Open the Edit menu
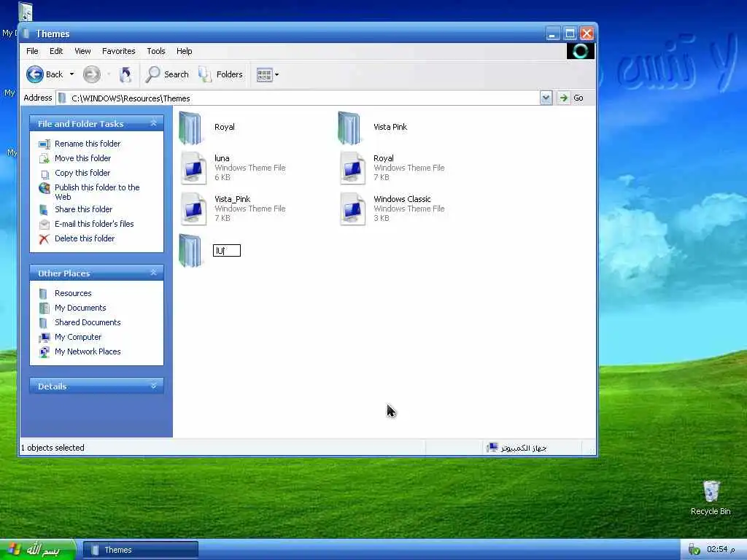 (x=56, y=51)
